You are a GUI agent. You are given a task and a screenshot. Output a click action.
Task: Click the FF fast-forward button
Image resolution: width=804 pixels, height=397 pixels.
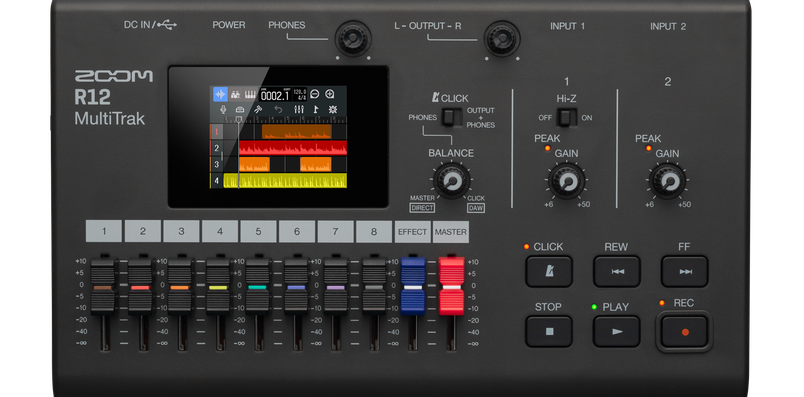click(x=685, y=271)
